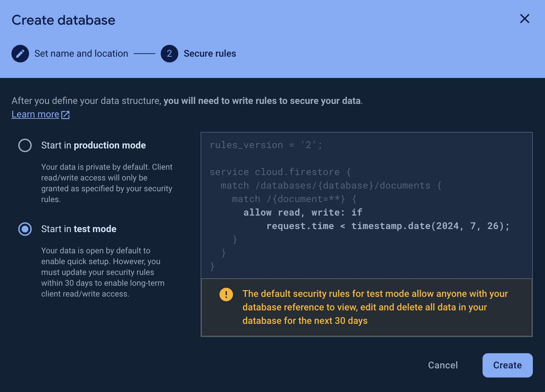Click the test mode security warning text
This screenshot has width=545, height=392.
click(x=375, y=307)
